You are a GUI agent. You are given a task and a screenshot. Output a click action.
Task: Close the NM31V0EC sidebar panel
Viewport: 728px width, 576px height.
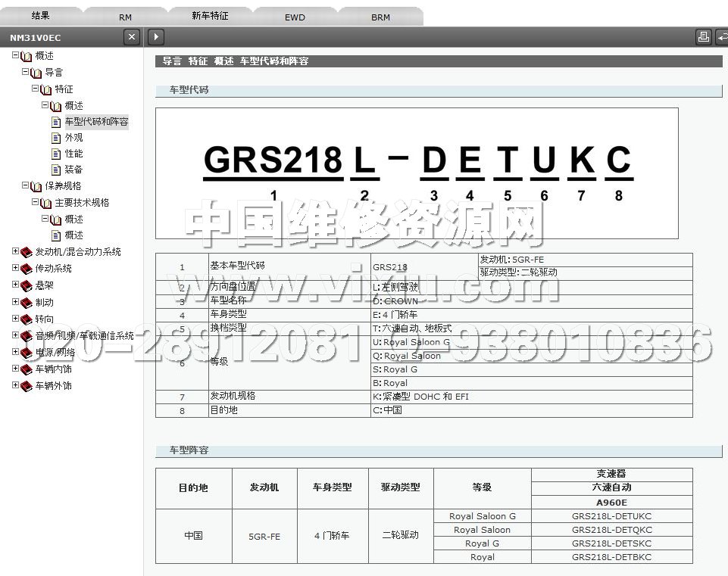(x=132, y=37)
